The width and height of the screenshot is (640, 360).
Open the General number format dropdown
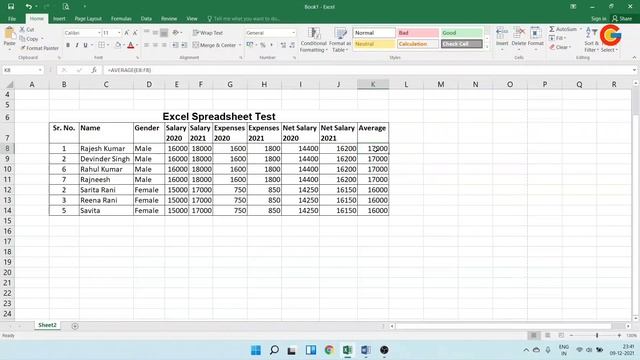point(293,33)
